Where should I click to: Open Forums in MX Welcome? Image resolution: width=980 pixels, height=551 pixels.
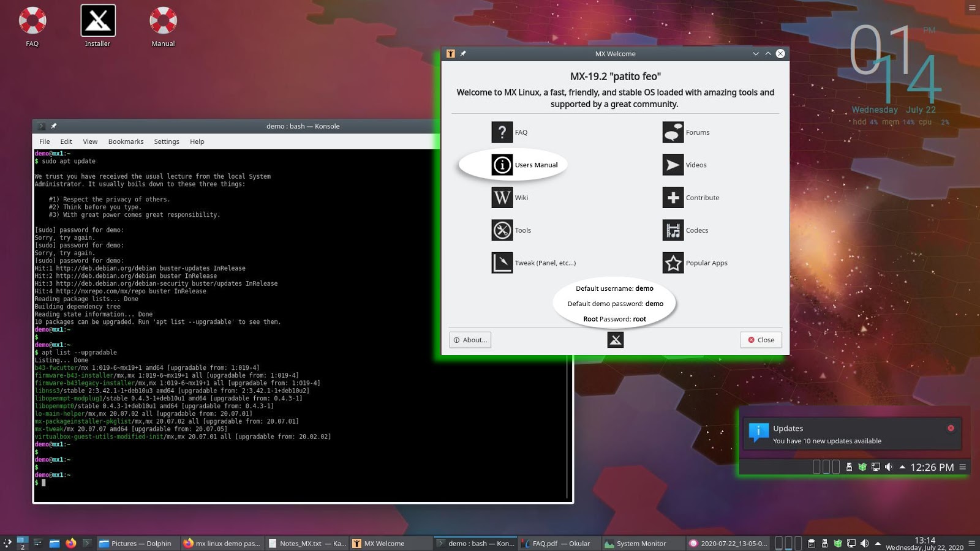click(686, 132)
